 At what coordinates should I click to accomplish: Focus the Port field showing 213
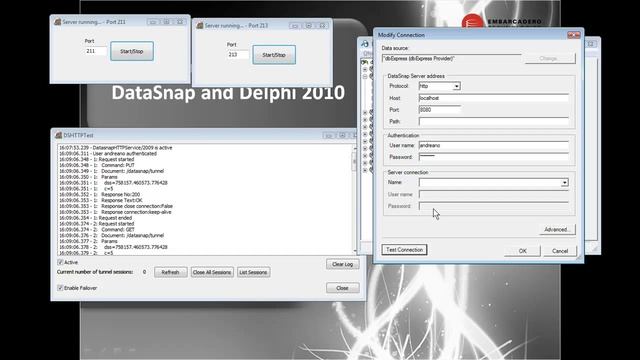point(238,55)
